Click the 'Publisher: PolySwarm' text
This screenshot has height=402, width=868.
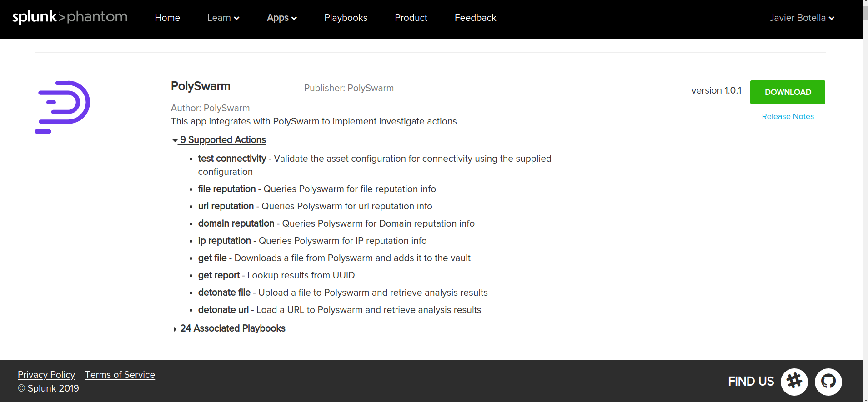pos(349,88)
